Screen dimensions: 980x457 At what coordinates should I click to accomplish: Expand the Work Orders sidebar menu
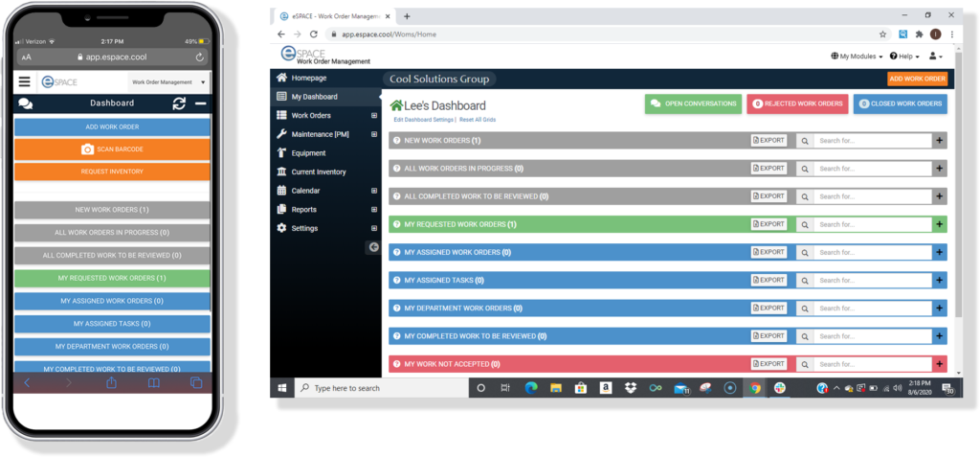(374, 115)
